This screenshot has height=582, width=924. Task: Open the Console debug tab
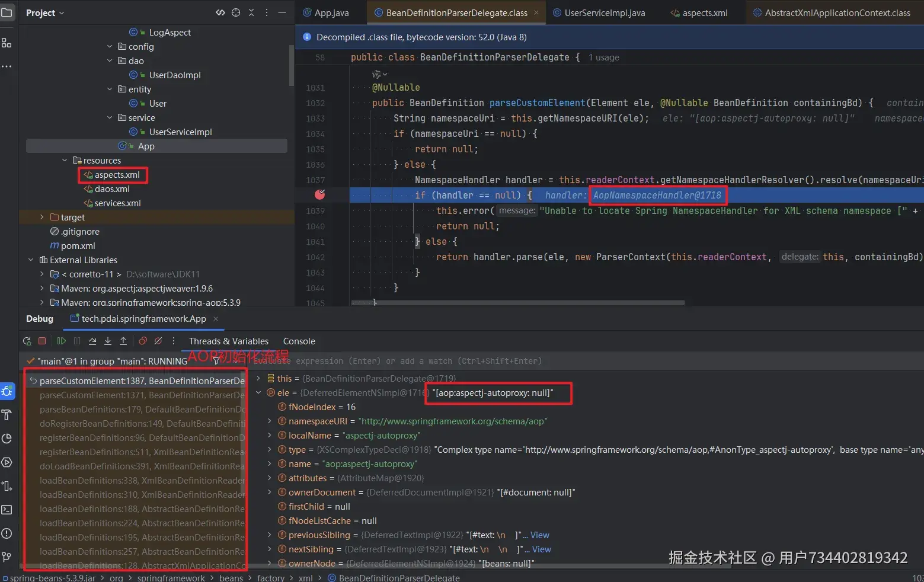click(x=299, y=341)
